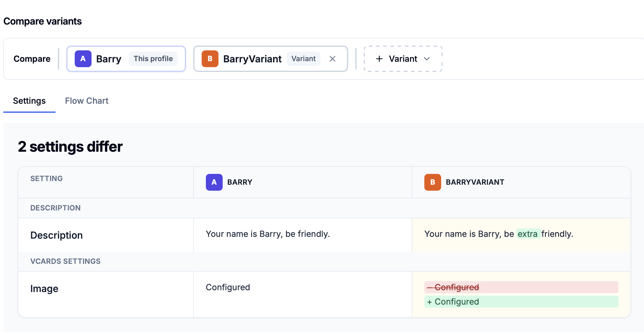Image resolution: width=644 pixels, height=334 pixels.
Task: Click the 'Variant' tag next to BarryVariant
Action: click(303, 59)
